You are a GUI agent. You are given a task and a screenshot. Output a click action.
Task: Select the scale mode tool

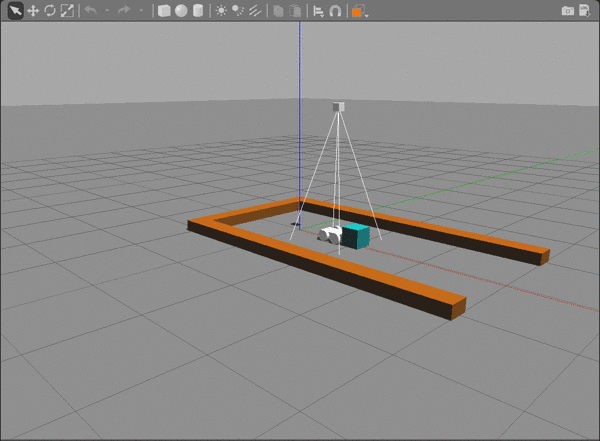(66, 10)
